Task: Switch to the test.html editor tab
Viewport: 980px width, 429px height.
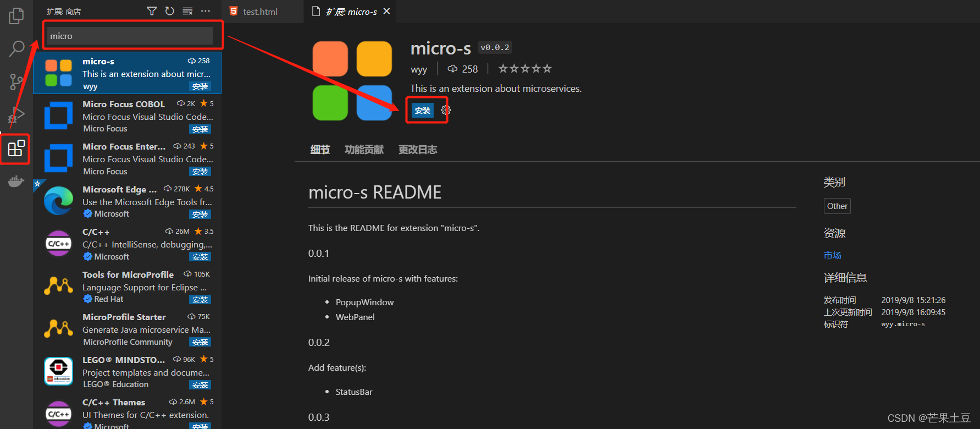Action: click(x=260, y=12)
